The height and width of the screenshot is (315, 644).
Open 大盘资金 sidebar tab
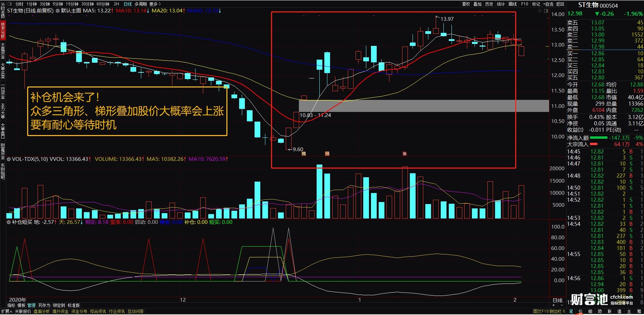coord(3,50)
